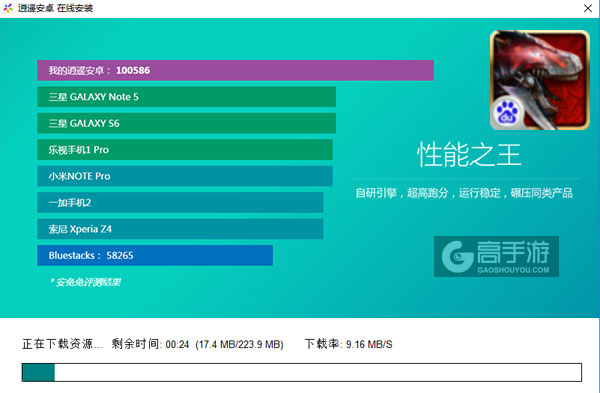
Task: Click the 乐视手机1 Pro score bar
Action: pyautogui.click(x=185, y=150)
